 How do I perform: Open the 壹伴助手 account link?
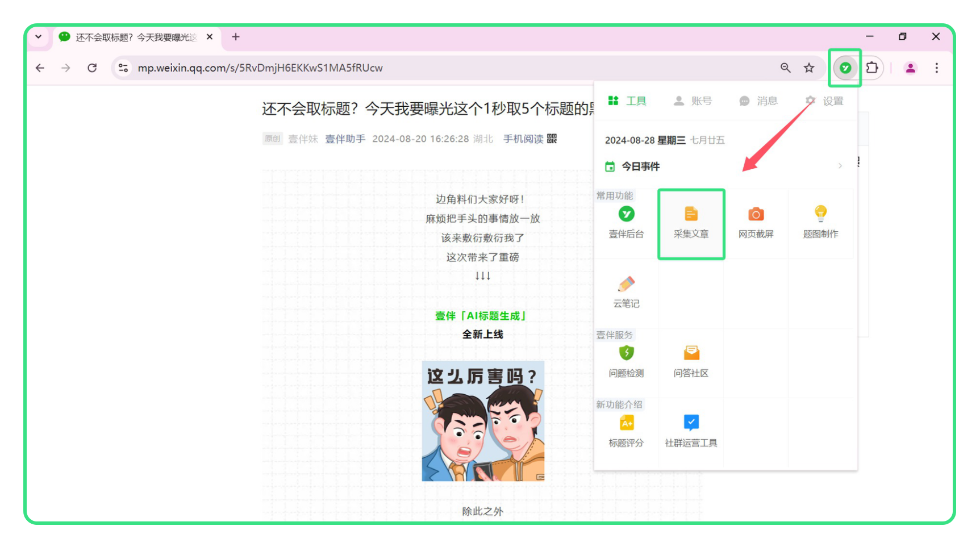click(345, 139)
